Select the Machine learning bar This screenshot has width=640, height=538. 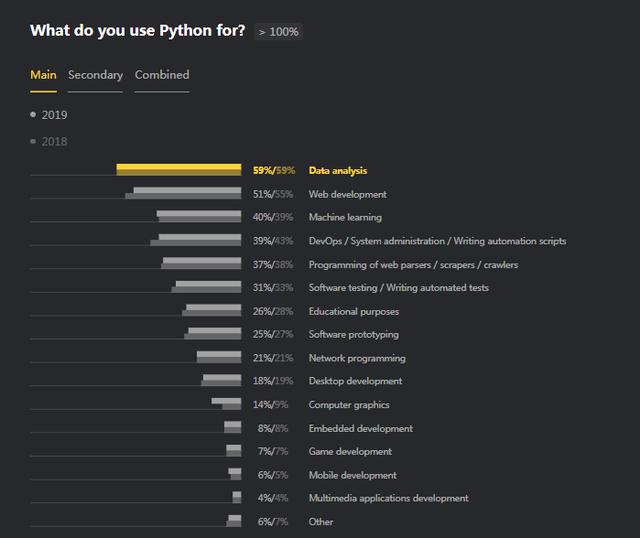(x=199, y=216)
